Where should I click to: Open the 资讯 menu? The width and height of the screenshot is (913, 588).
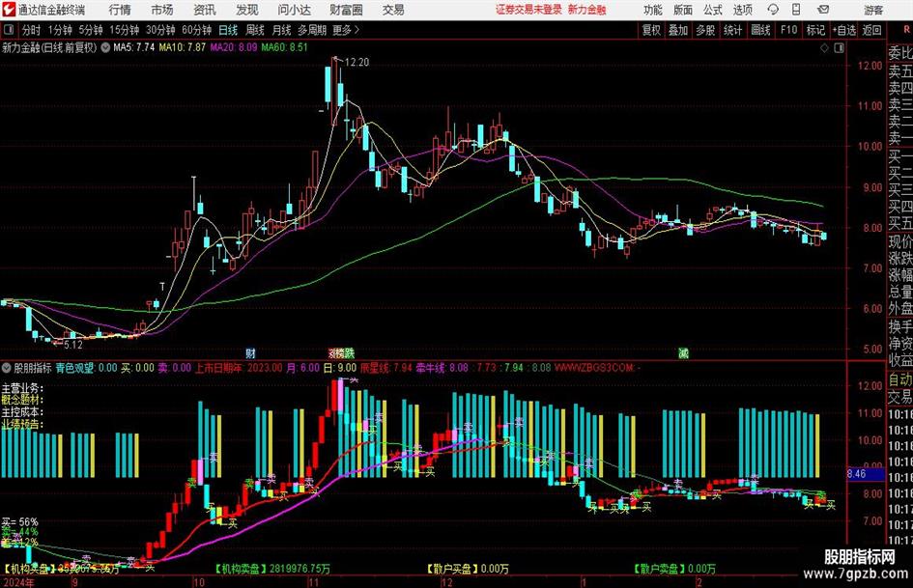[205, 10]
